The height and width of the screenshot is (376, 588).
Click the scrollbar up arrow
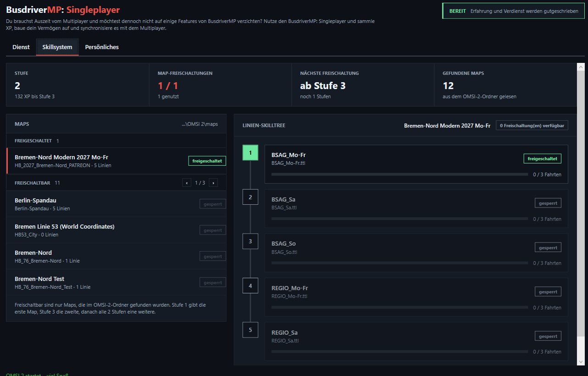(x=581, y=67)
